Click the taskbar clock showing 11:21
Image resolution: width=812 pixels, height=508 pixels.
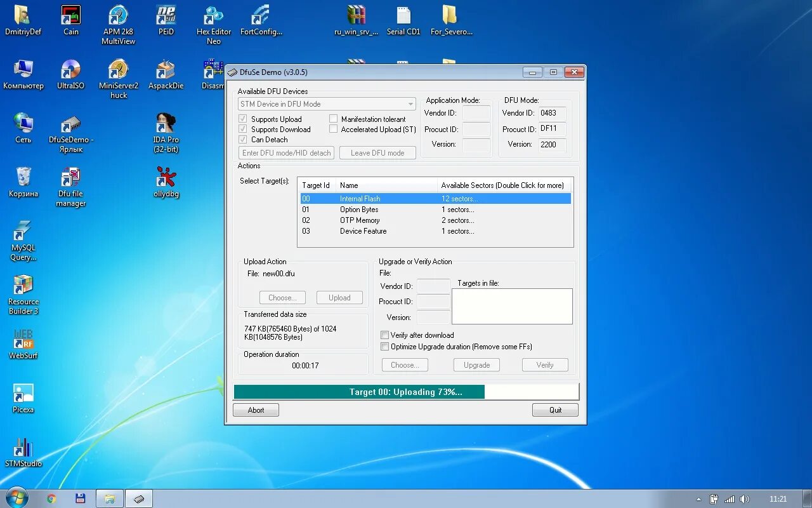(x=778, y=499)
